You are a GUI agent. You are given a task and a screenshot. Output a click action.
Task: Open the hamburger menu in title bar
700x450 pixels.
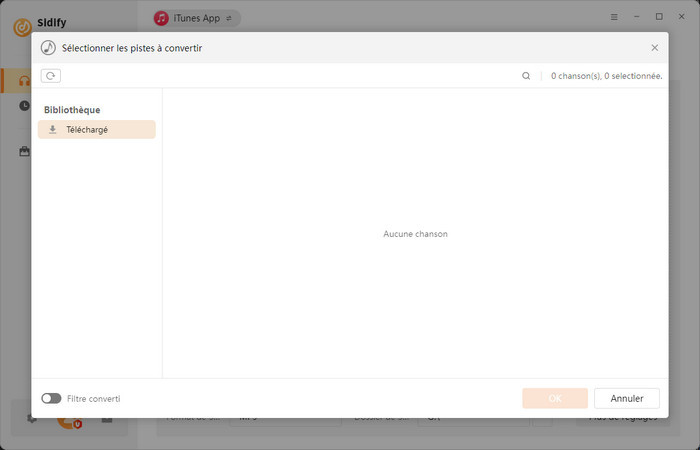coord(614,17)
